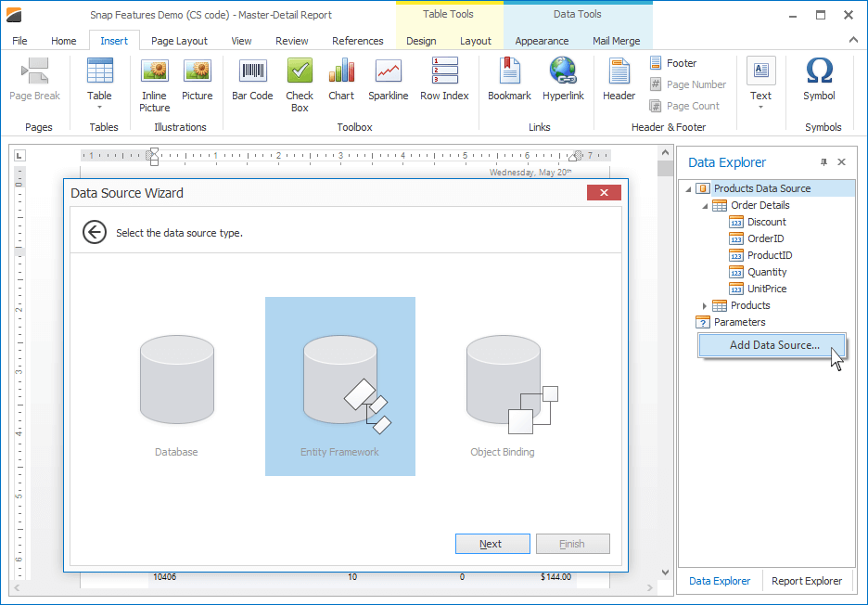Insert a Row Index field
This screenshot has width=868, height=605.
coord(444,79)
